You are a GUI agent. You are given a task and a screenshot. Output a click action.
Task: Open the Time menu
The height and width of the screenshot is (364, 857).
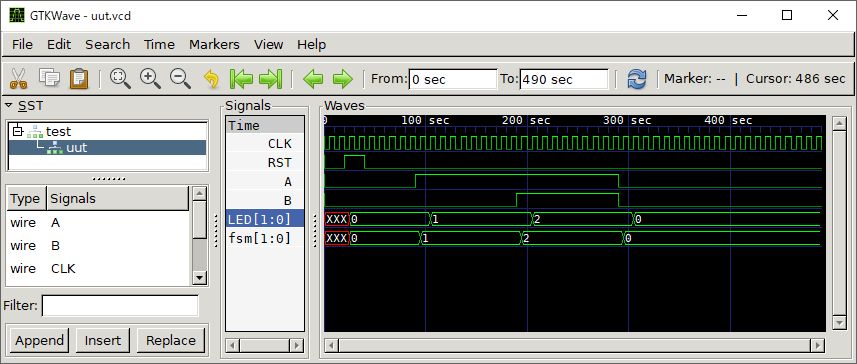coord(159,44)
